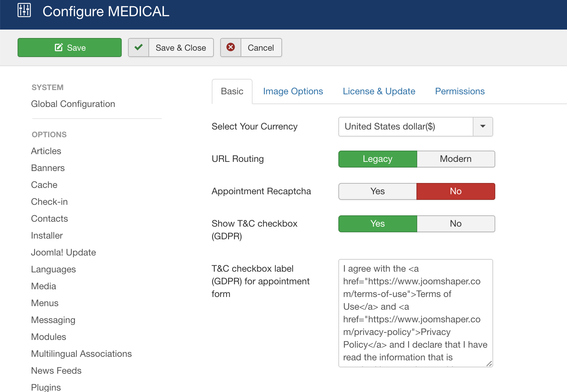Set Appointment Recaptcha to No
This screenshot has height=392, width=567.
click(x=455, y=191)
